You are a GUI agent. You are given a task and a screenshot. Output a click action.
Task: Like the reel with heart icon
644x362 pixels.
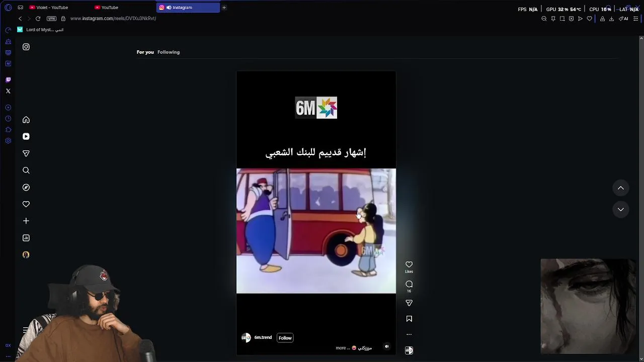coord(409,264)
